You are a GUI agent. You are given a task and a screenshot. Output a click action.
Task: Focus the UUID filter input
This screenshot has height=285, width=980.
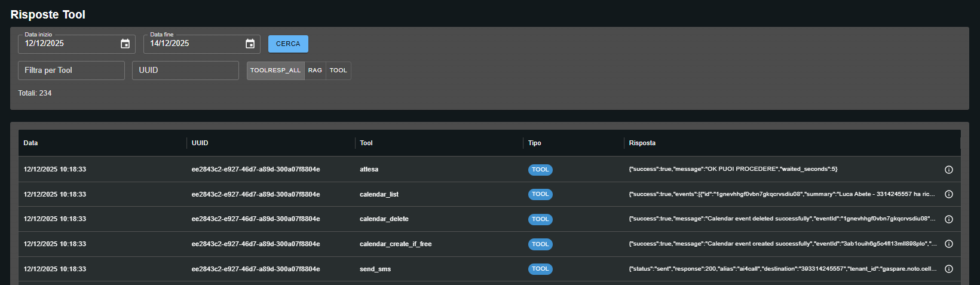click(185, 71)
